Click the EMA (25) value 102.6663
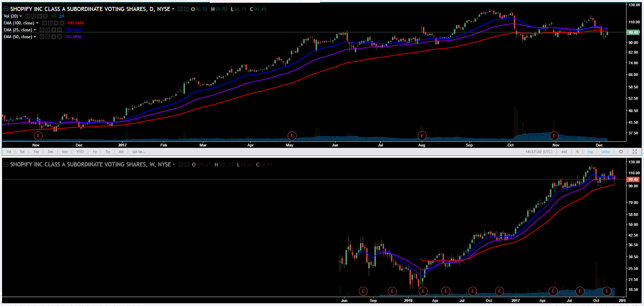644x306 pixels. 73,30
